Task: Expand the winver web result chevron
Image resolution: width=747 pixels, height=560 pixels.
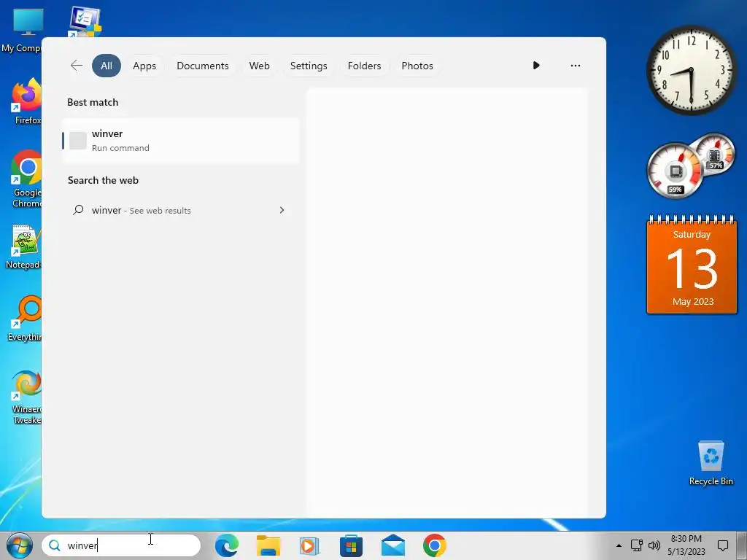Action: click(x=282, y=210)
